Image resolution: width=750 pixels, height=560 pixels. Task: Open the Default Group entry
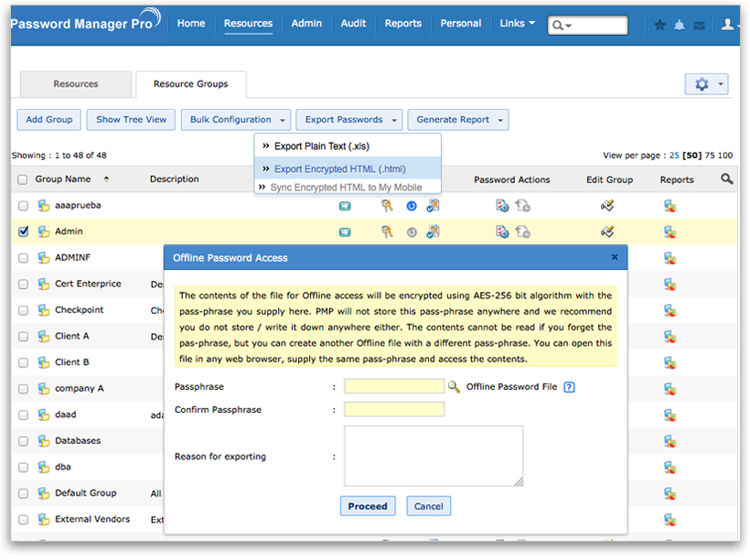pos(86,493)
